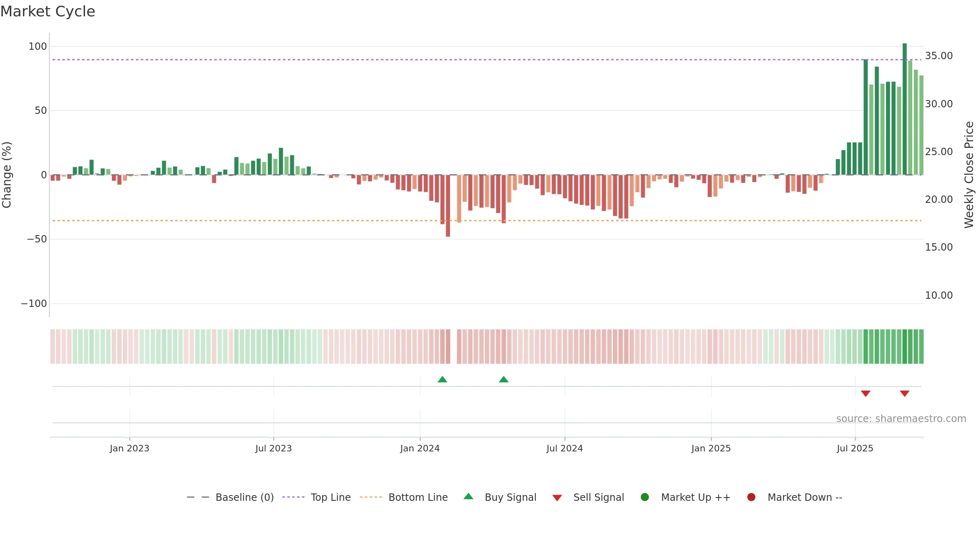Click the Jan 2023 x-axis label
The height and width of the screenshot is (551, 980).
[129, 448]
